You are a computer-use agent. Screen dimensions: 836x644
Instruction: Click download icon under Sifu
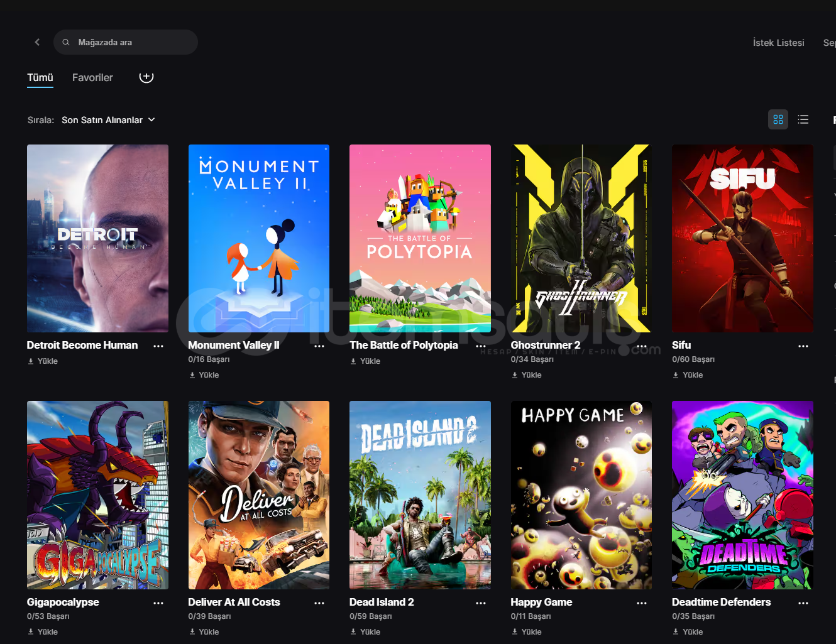pos(676,375)
